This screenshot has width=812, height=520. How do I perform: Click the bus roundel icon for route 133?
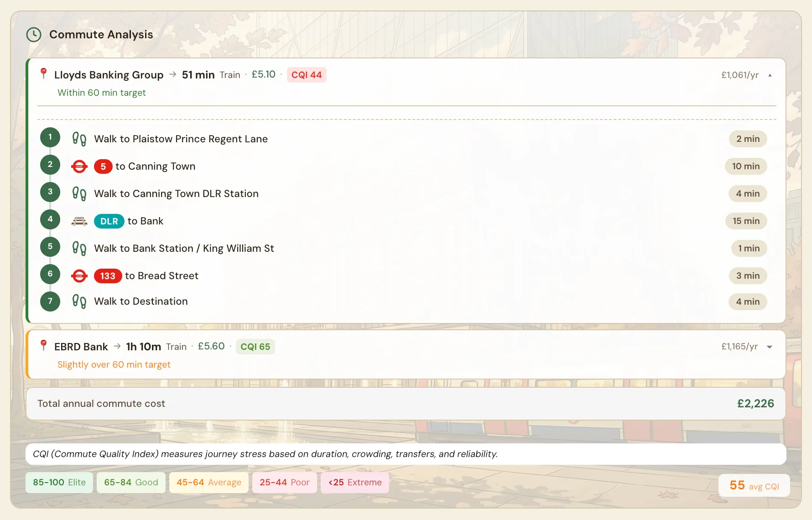coord(79,276)
